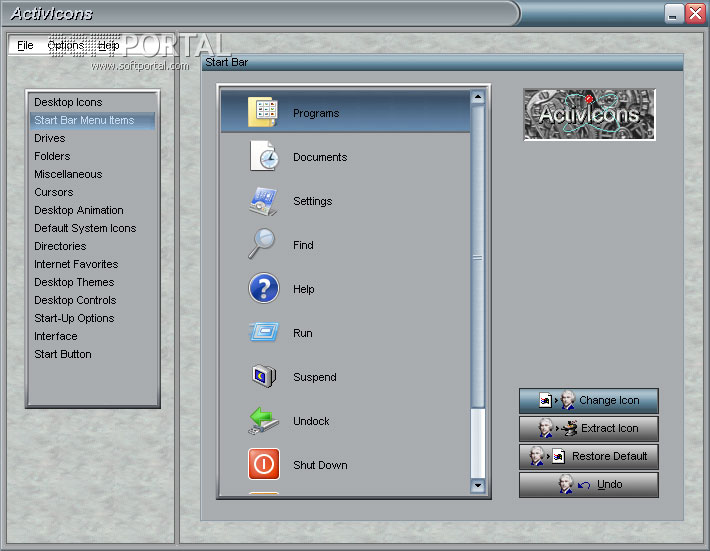The height and width of the screenshot is (551, 710).
Task: Select the Programs folder icon
Action: 263,112
